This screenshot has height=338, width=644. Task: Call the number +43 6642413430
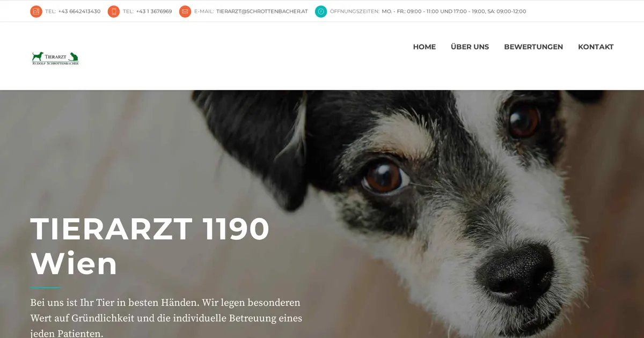[x=79, y=11]
